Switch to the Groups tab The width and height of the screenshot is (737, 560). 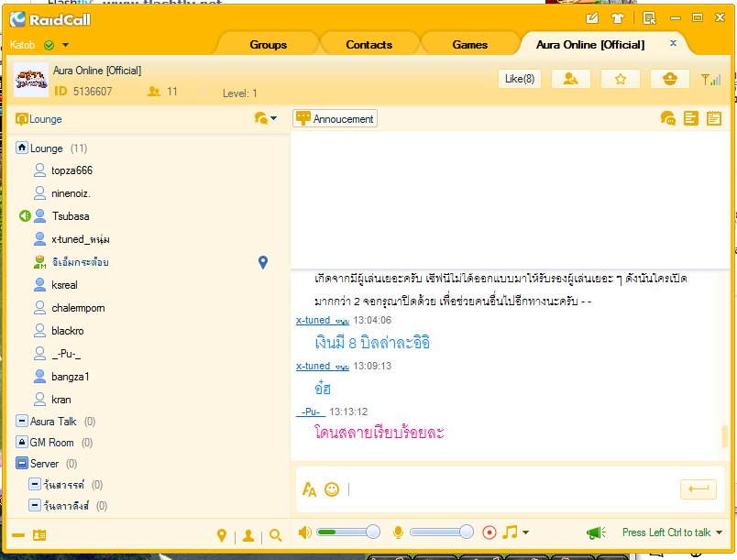(269, 45)
